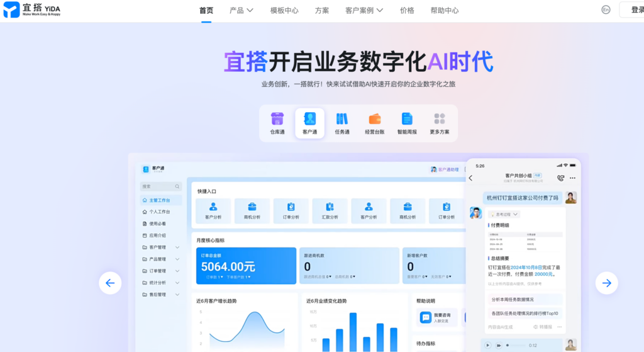Select the 智能周报 solution icon

pyautogui.click(x=407, y=123)
